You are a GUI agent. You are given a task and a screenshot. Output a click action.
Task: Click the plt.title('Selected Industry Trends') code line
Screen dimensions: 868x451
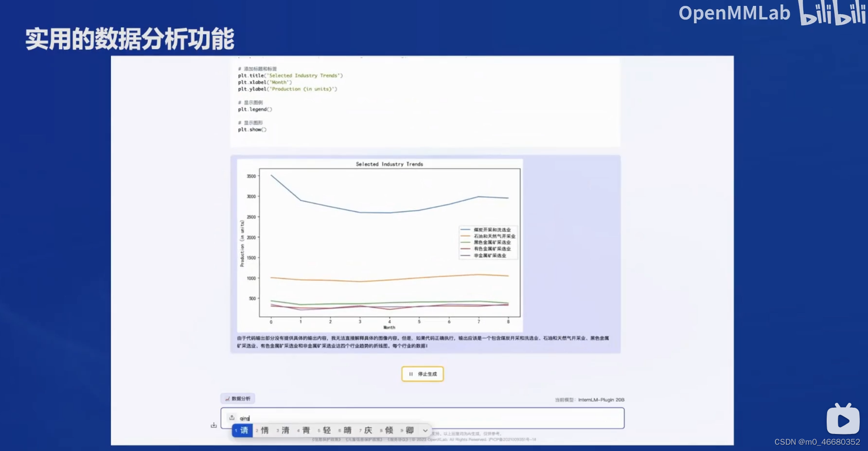(x=290, y=76)
